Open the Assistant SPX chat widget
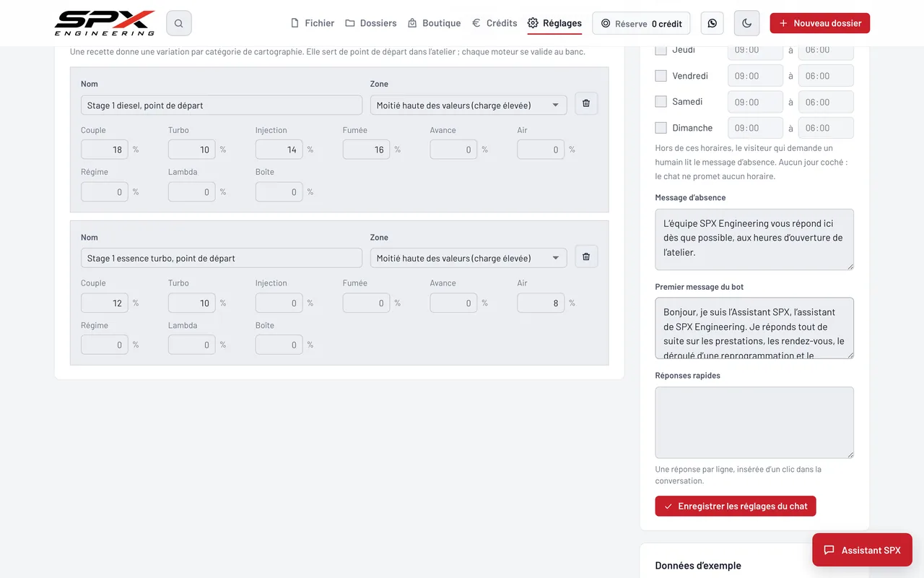 point(862,550)
